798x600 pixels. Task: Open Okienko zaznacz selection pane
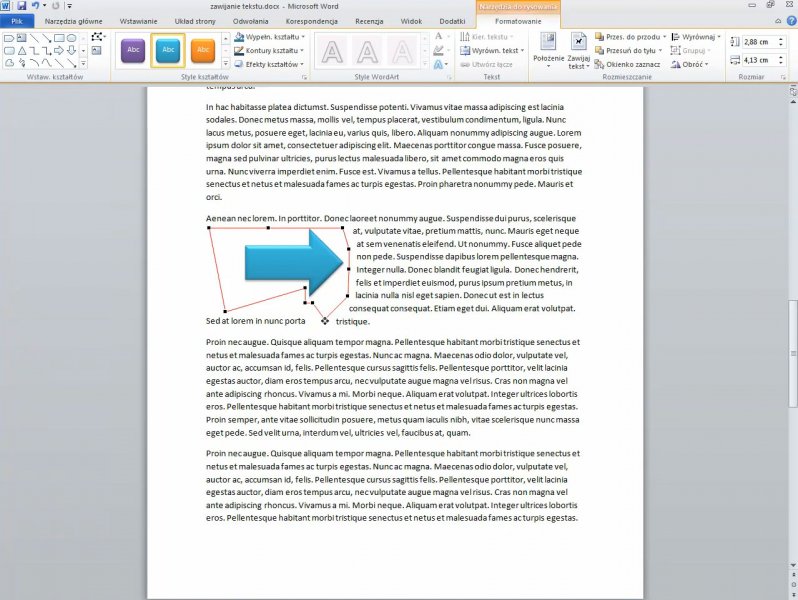point(627,64)
